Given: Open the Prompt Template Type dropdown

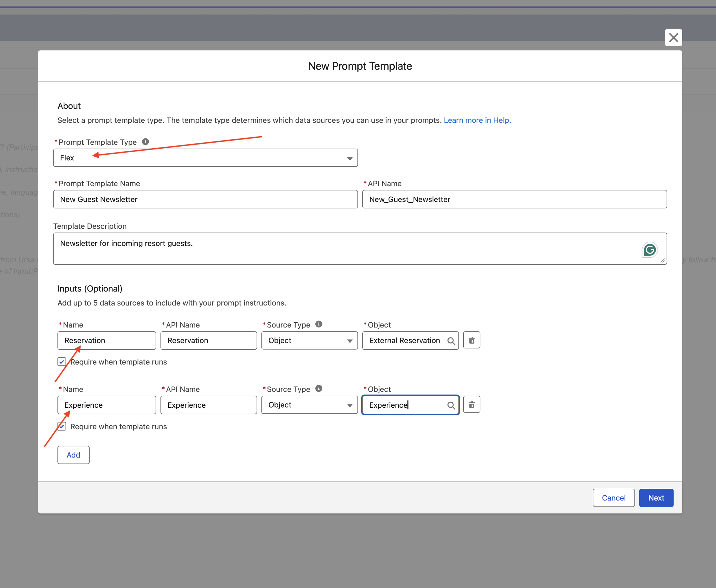Looking at the screenshot, I should coord(205,158).
